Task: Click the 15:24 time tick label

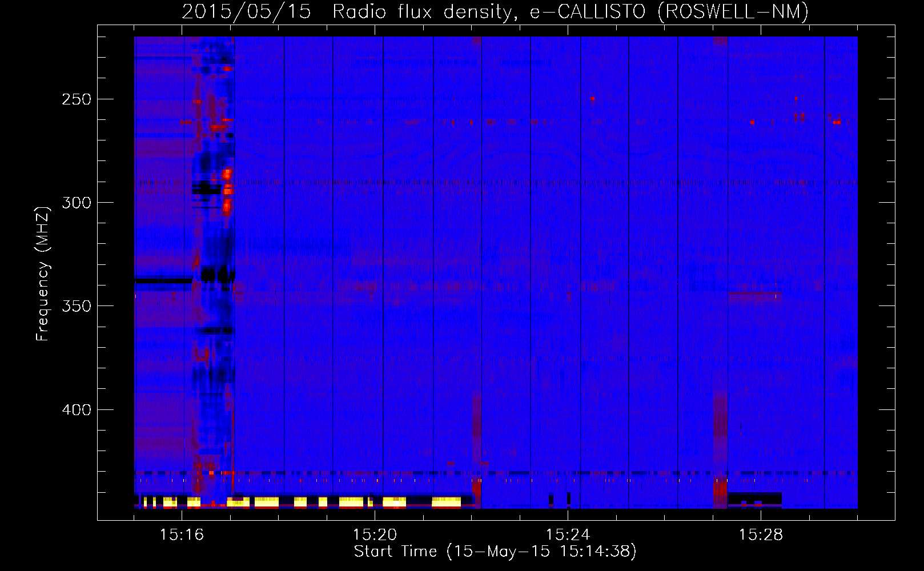Action: pyautogui.click(x=568, y=534)
